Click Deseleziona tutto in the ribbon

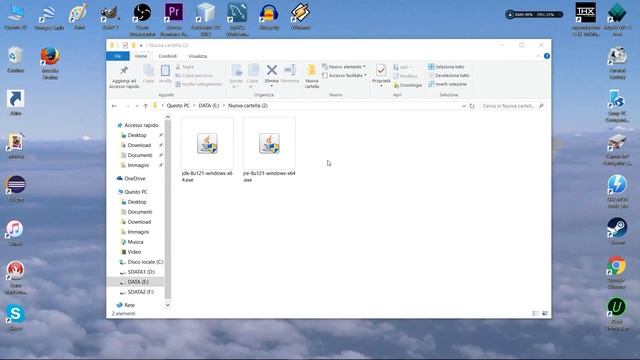[x=449, y=76]
